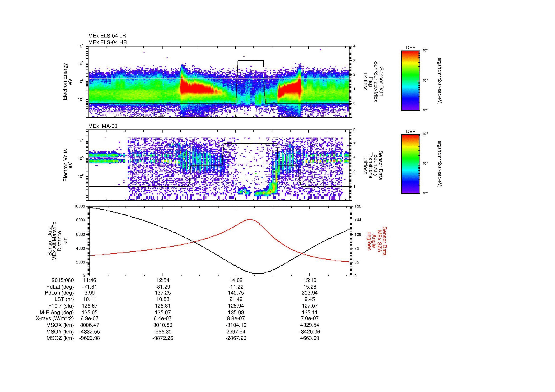555x392 pixels.
Task: Click the altitude axis tick '10000'
Action: tap(80, 206)
